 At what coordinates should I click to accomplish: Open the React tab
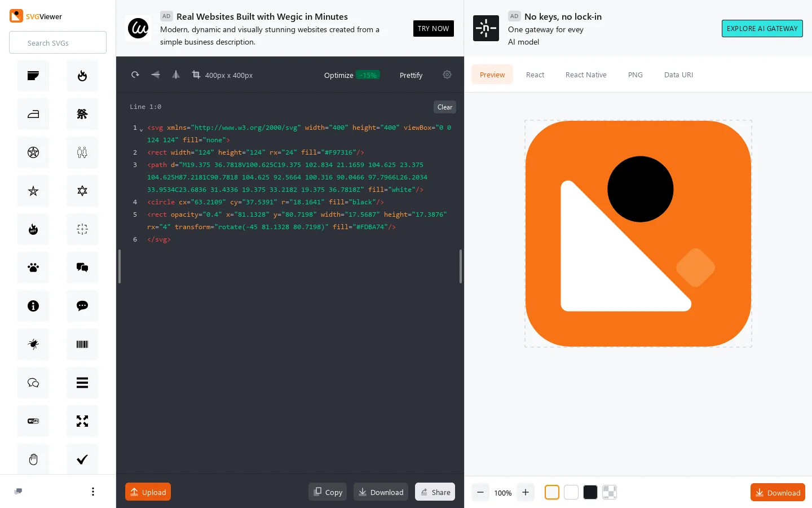click(535, 75)
